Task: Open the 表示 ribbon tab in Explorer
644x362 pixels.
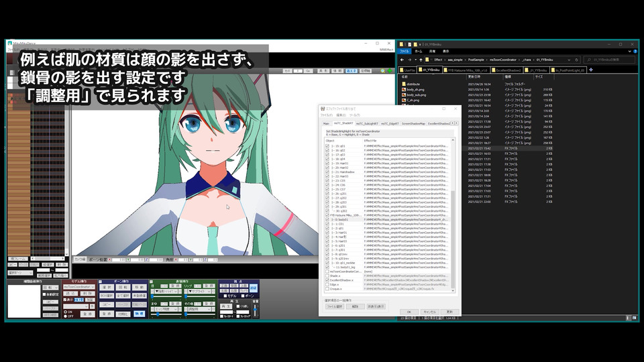Action: coord(446,52)
